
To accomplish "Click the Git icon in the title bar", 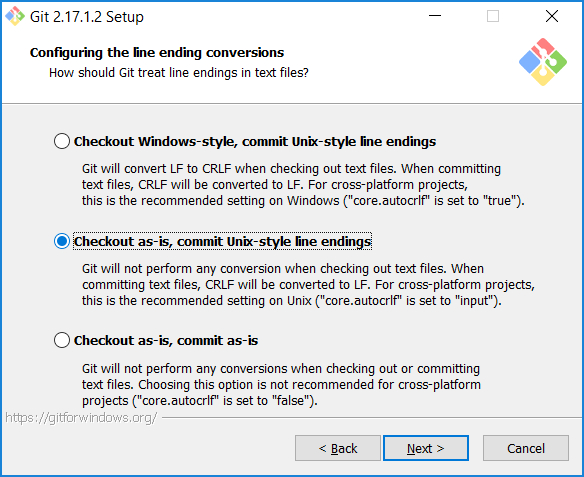I will (x=15, y=16).
